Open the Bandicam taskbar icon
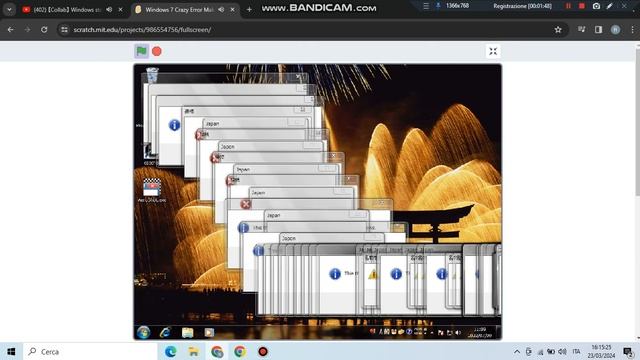640x360 pixels. [263, 351]
